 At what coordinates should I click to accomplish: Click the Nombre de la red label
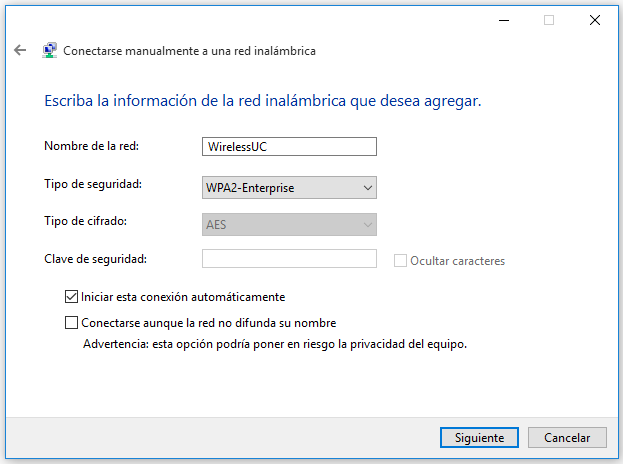coord(91,146)
